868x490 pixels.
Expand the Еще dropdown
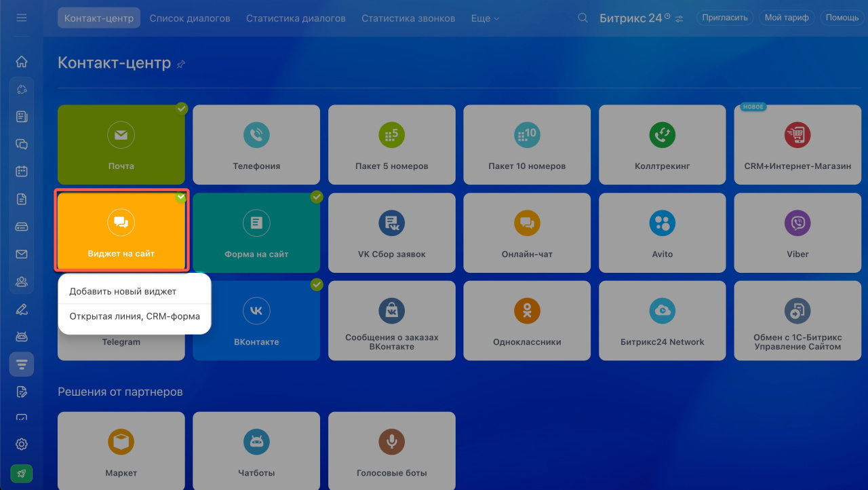(x=485, y=18)
